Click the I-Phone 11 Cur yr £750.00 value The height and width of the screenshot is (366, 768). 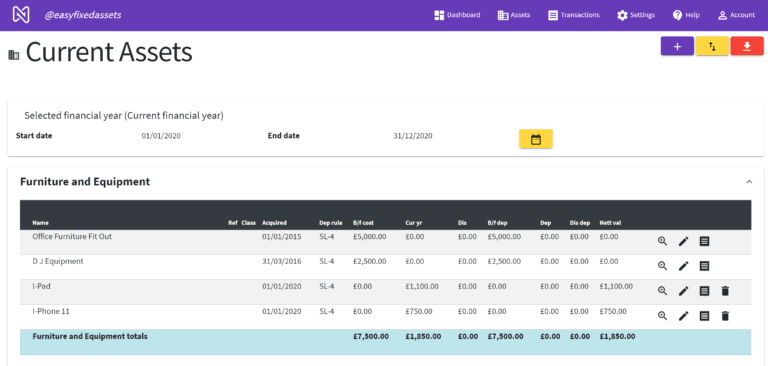pyautogui.click(x=419, y=312)
